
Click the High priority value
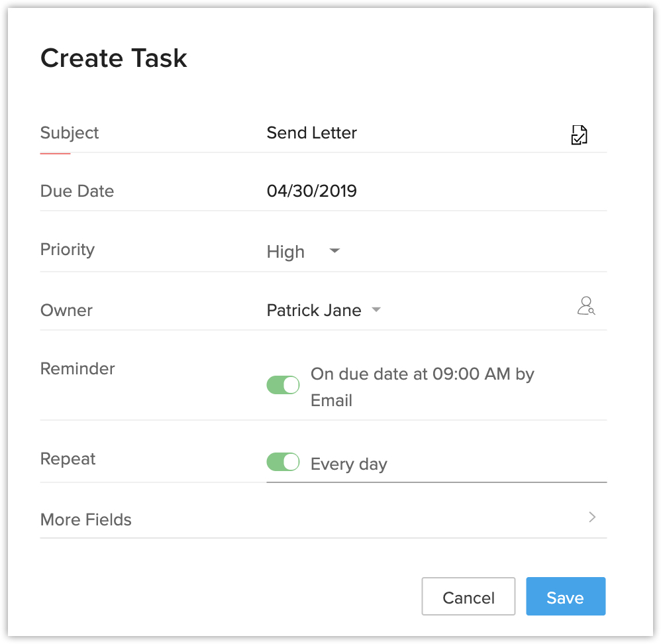(x=285, y=252)
